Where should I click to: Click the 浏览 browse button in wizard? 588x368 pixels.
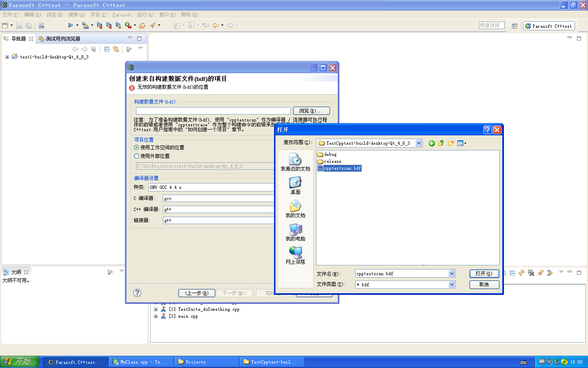[x=311, y=111]
